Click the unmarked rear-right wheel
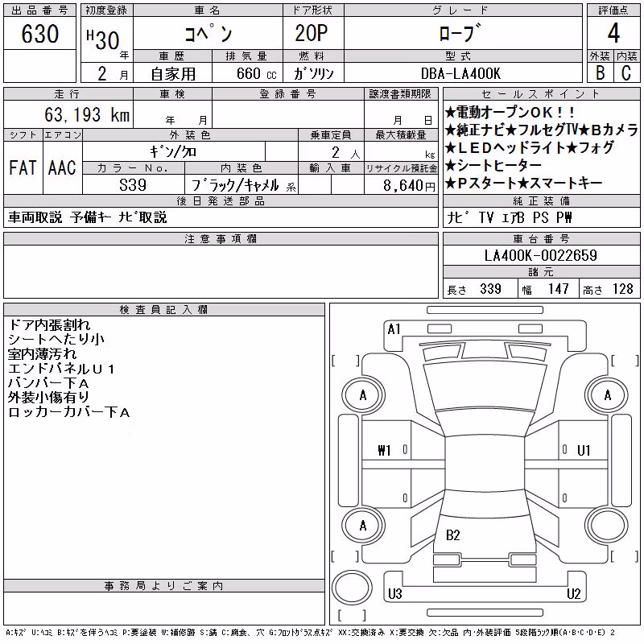 coord(608,526)
